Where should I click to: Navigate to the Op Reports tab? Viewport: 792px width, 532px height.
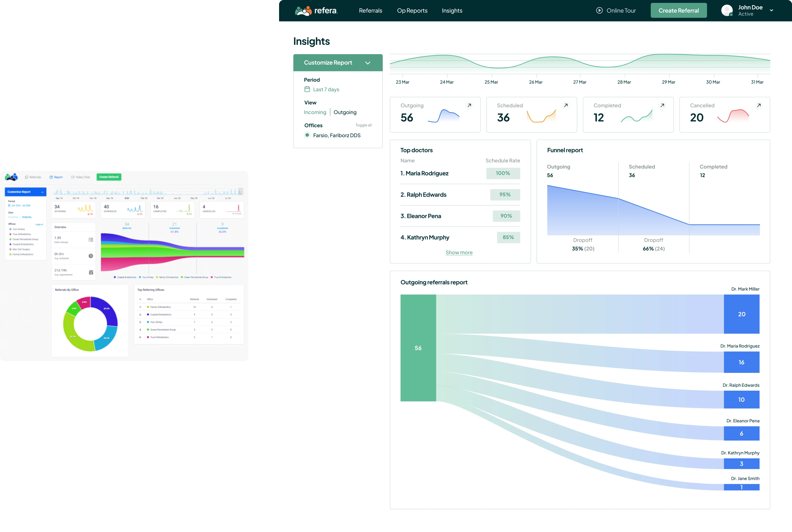[412, 10]
